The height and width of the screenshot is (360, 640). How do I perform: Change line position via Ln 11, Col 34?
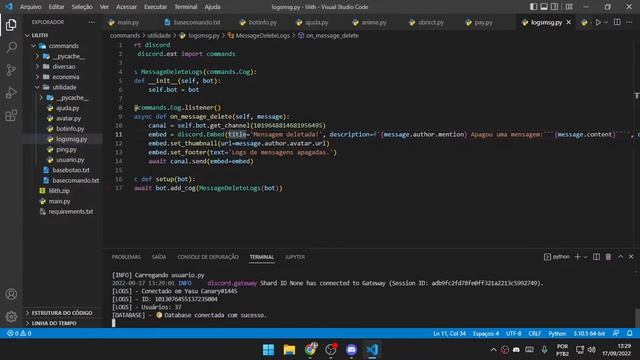(x=449, y=333)
